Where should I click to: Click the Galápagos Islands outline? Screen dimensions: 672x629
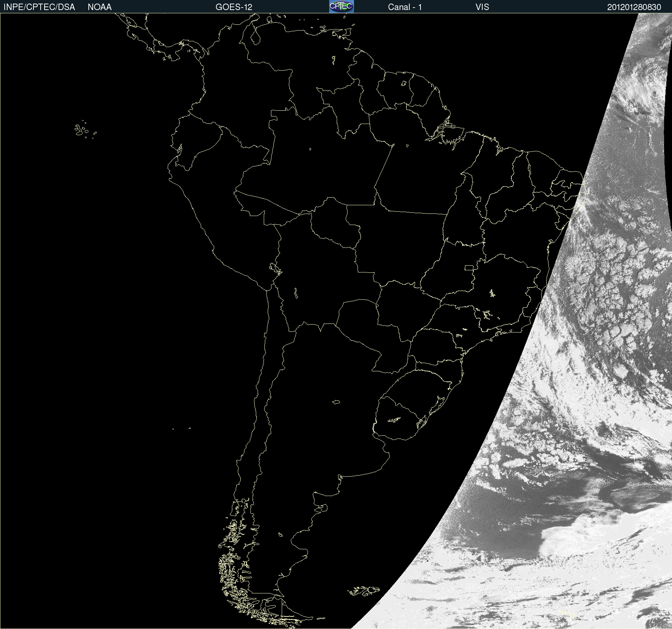(x=85, y=130)
